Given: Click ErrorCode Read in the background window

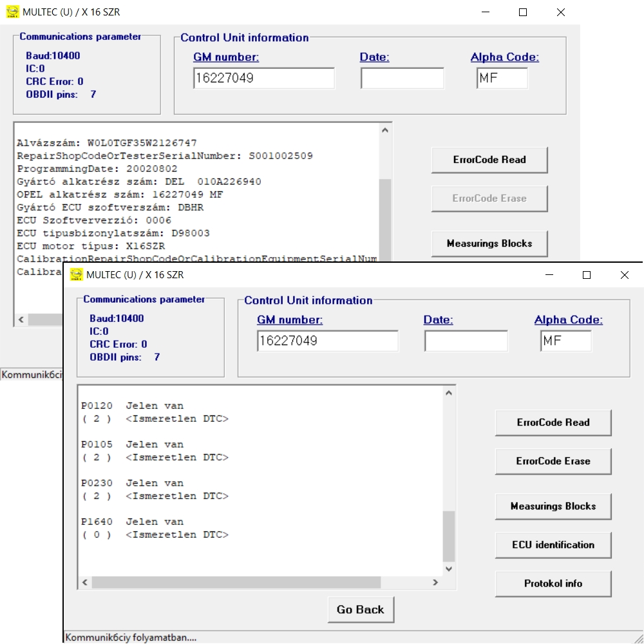Looking at the screenshot, I should point(489,160).
